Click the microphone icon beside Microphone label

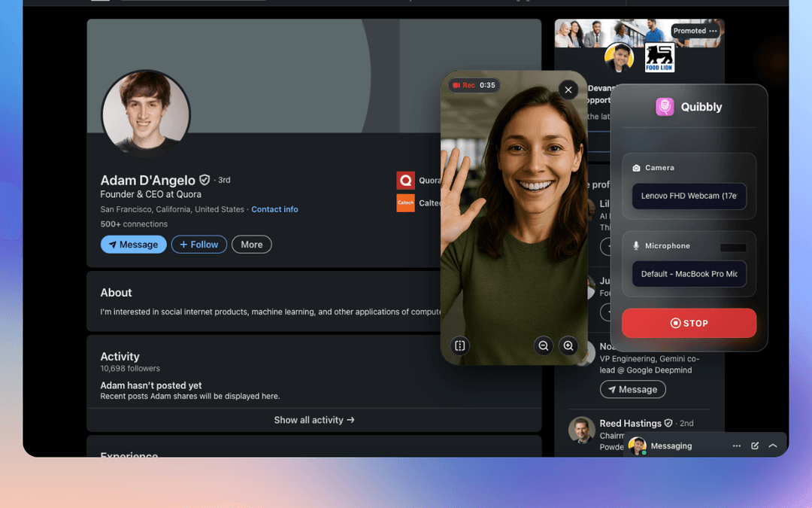[636, 245]
